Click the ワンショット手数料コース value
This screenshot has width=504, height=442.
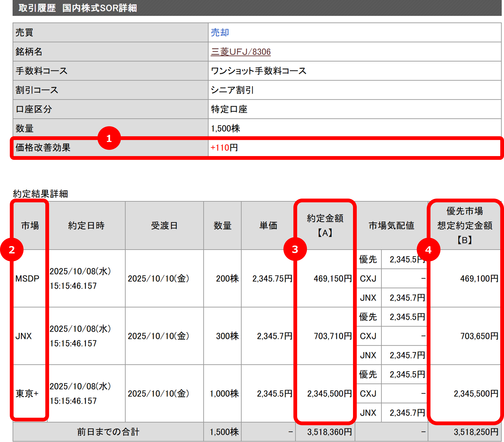(x=259, y=71)
